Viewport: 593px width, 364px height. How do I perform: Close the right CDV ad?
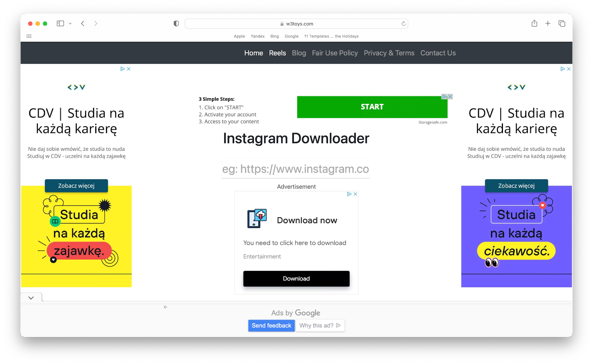point(569,69)
